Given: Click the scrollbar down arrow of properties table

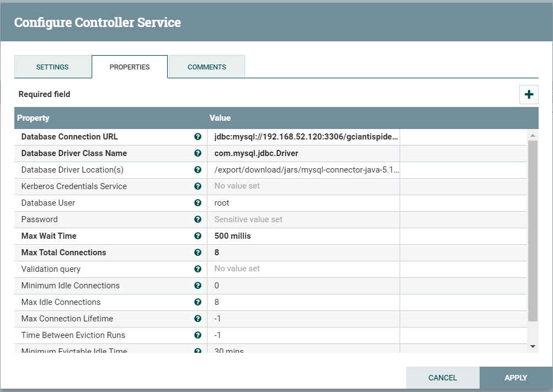Looking at the screenshot, I should tap(533, 347).
